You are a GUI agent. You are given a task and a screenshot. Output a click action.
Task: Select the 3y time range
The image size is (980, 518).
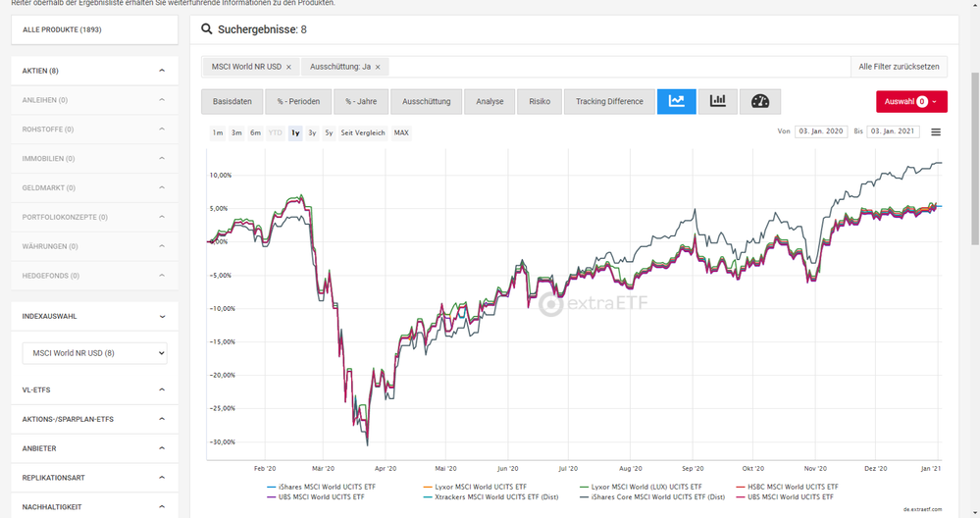click(x=312, y=132)
